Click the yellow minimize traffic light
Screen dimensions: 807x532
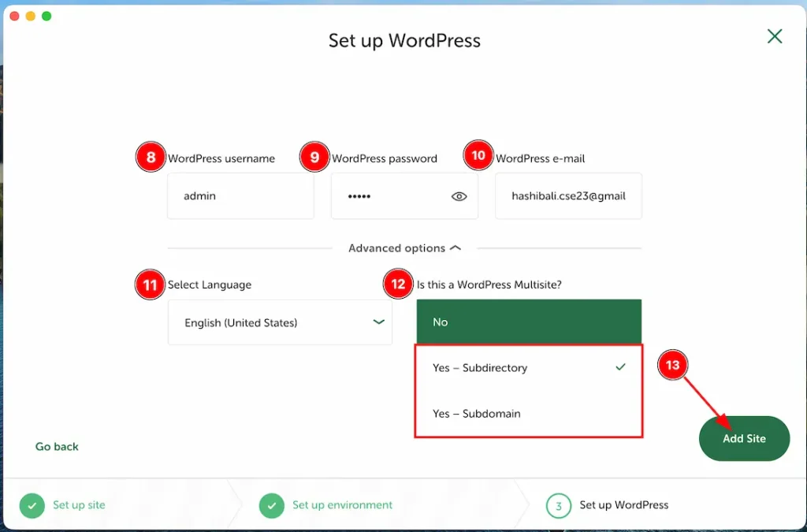click(x=30, y=14)
